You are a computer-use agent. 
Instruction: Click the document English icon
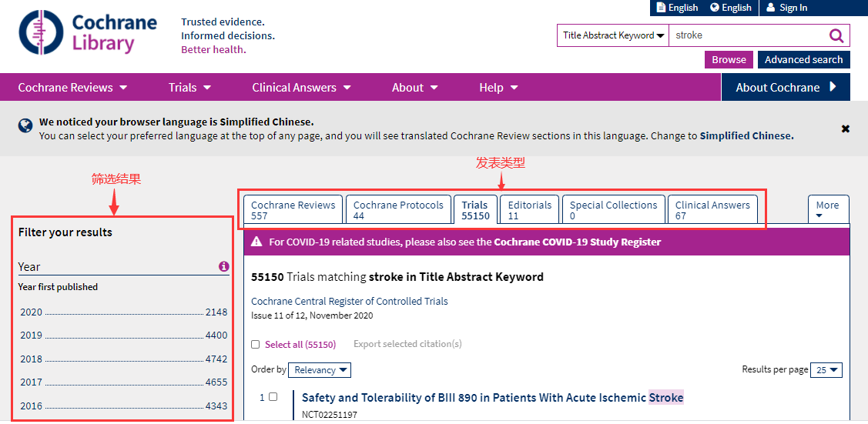[x=660, y=8]
